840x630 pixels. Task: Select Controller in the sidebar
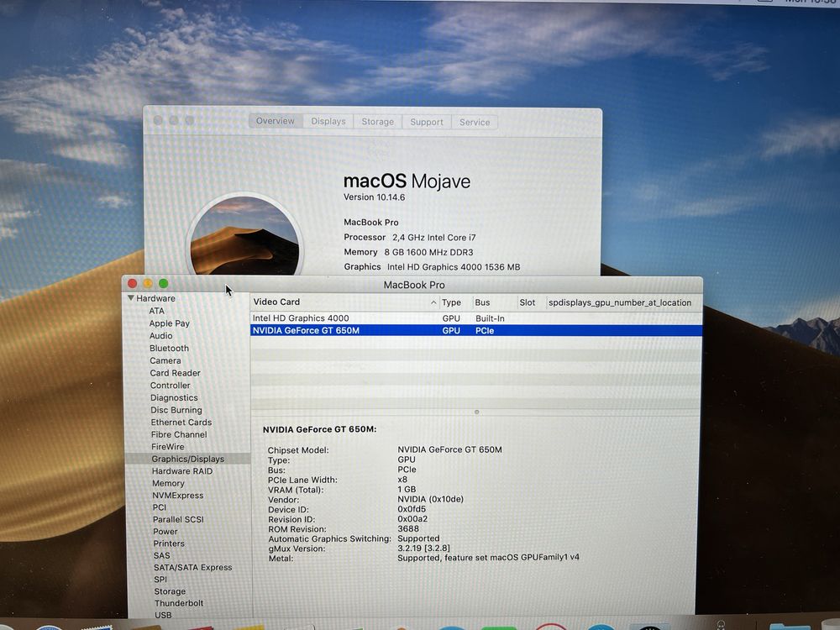(171, 386)
